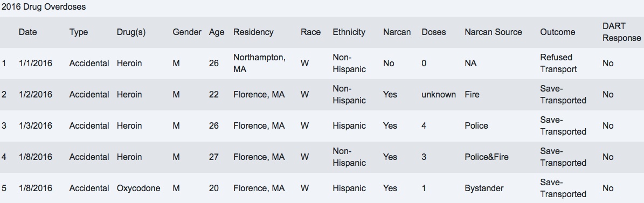Click row number 4

point(4,157)
